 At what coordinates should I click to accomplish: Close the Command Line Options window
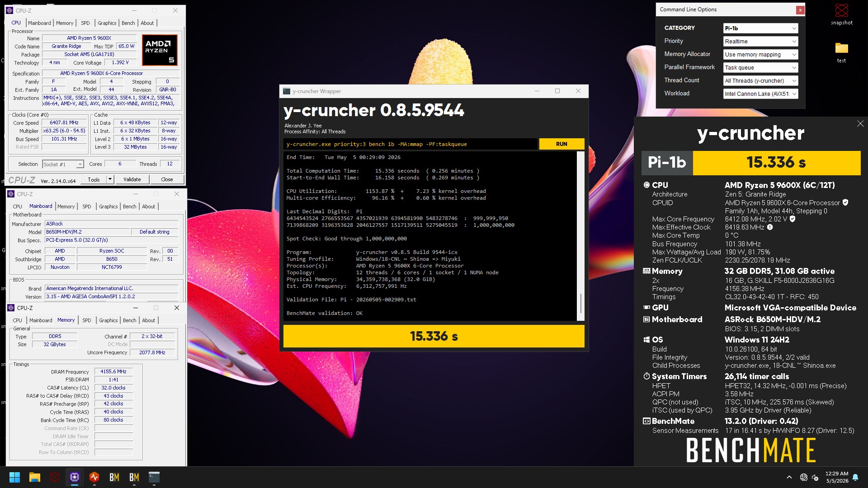point(800,9)
